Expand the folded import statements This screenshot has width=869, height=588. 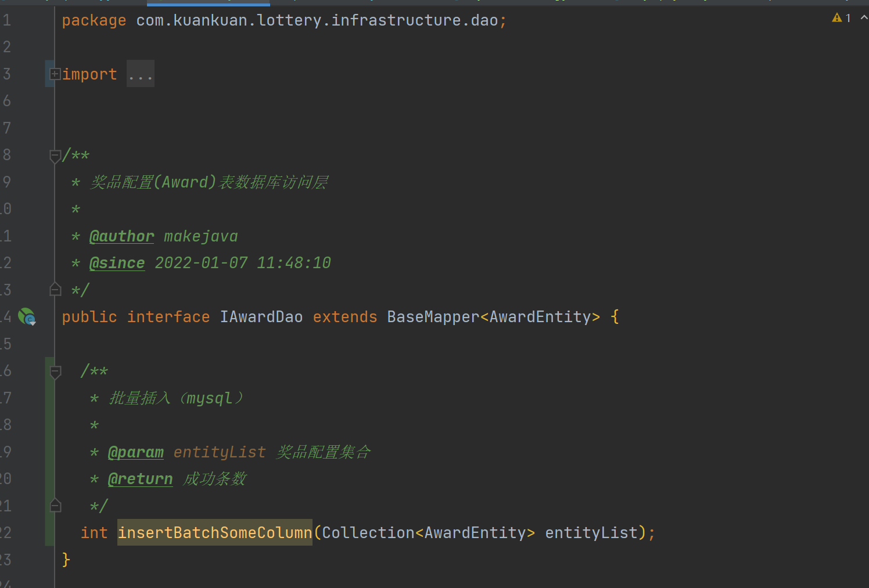pyautogui.click(x=55, y=74)
